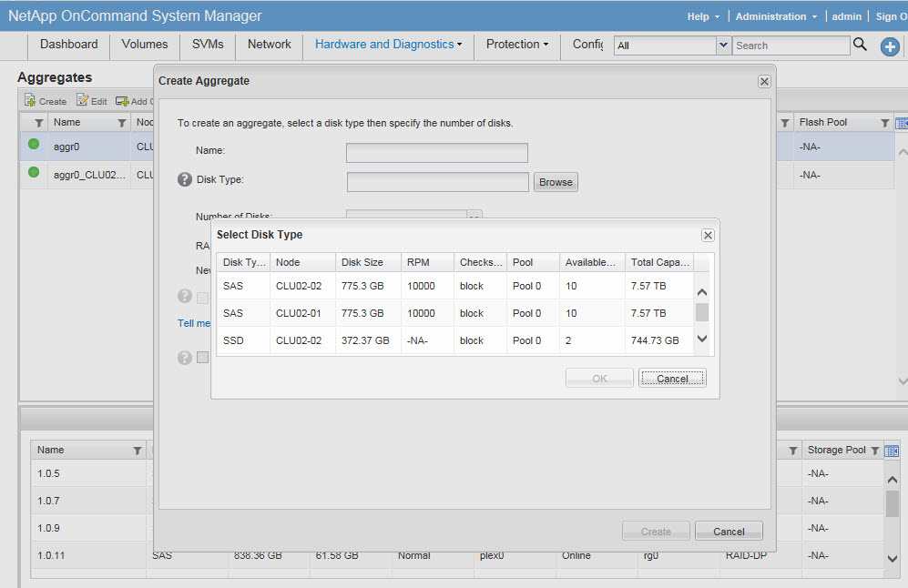Click the search magnifier icon
908x588 pixels.
[860, 45]
